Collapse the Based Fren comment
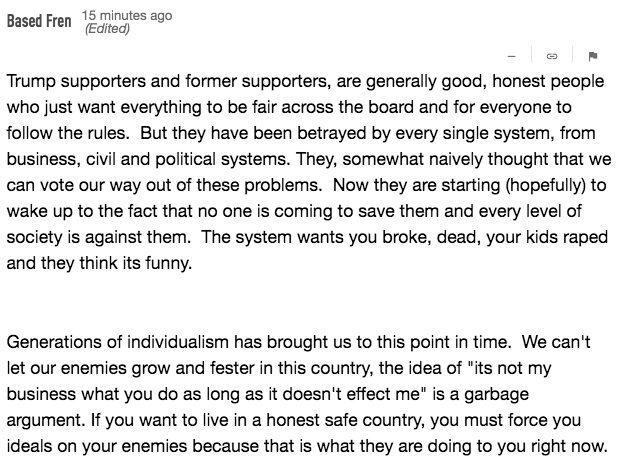Screen dimensions: 618x464 512,56
